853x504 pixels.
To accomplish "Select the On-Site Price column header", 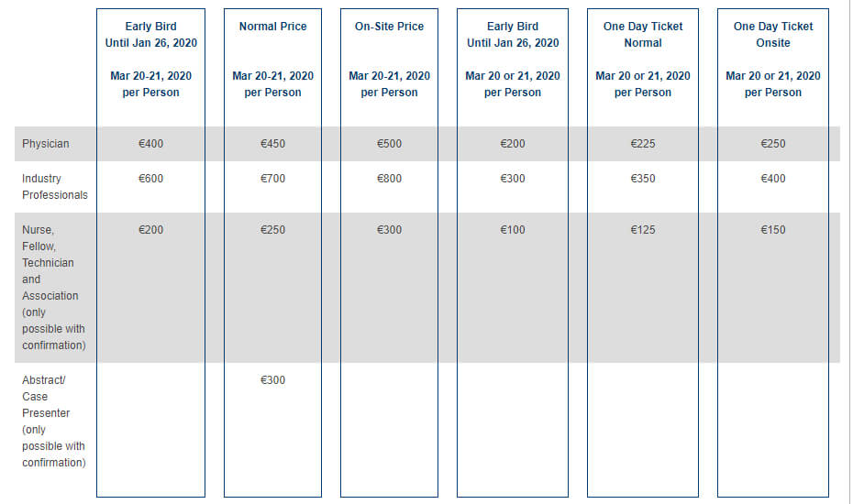I will [389, 26].
